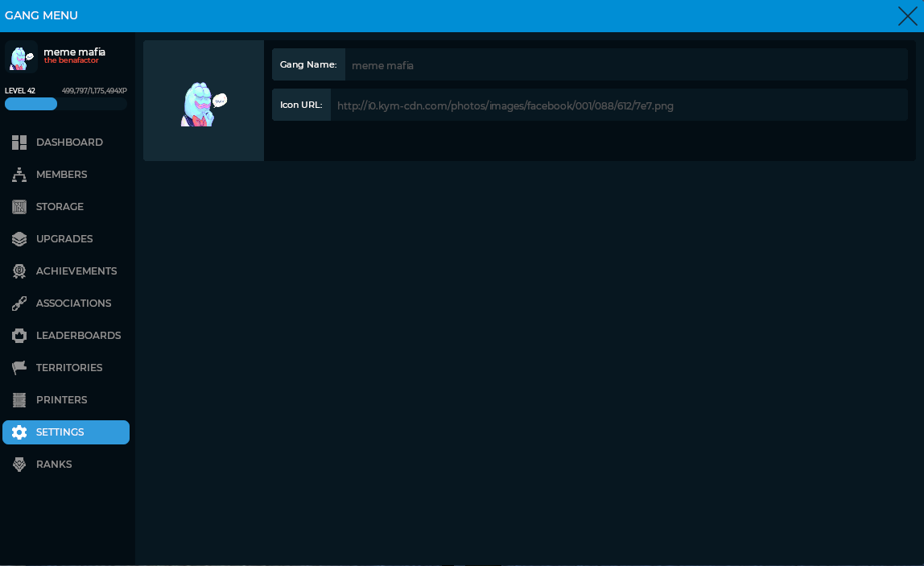Click "the benafactor" rank text
This screenshot has height=566, width=924.
click(x=72, y=60)
